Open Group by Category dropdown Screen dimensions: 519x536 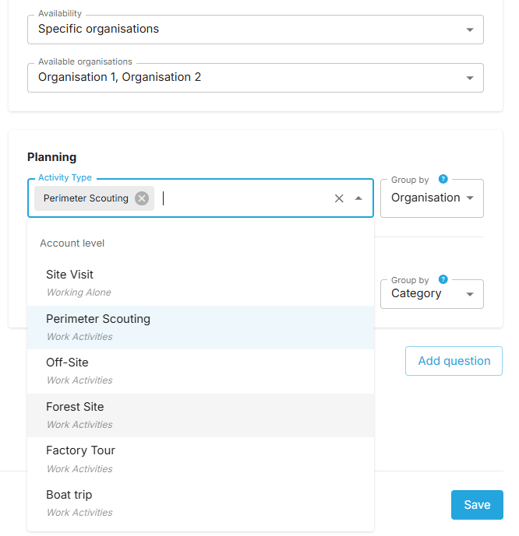pos(432,294)
